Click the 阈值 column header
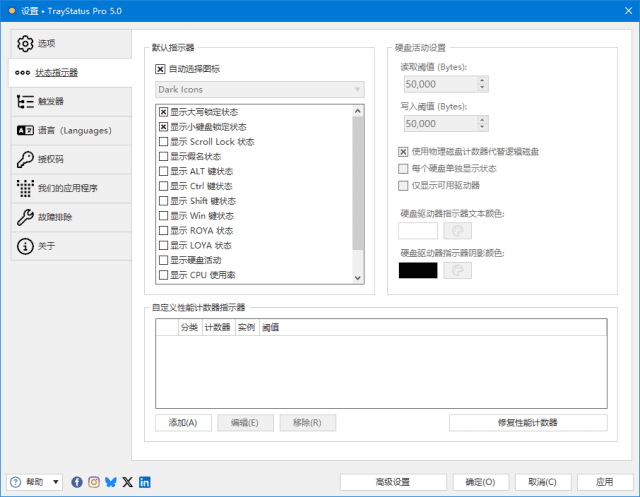 click(x=271, y=327)
